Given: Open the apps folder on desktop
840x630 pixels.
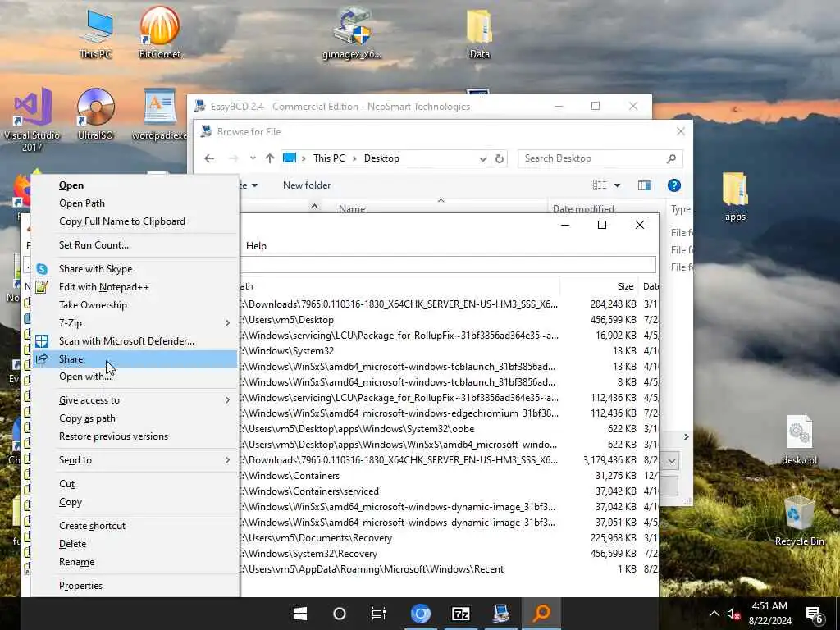Looking at the screenshot, I should coord(735,197).
